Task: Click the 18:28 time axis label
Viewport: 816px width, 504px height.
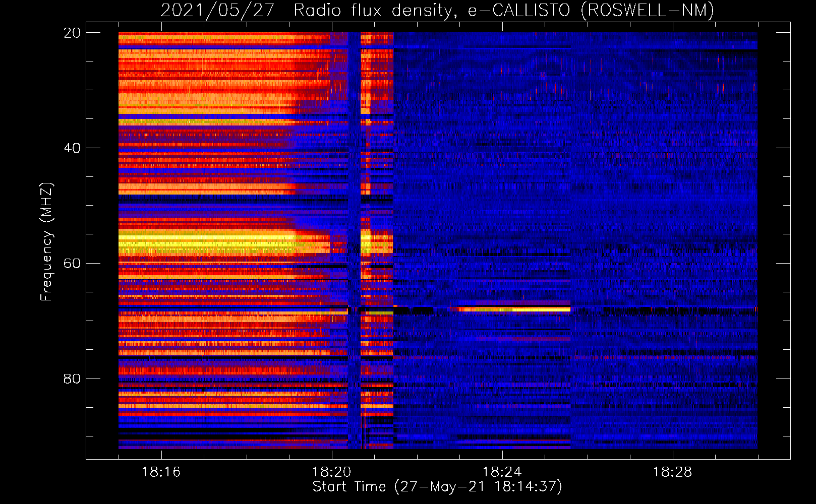Action: click(673, 472)
